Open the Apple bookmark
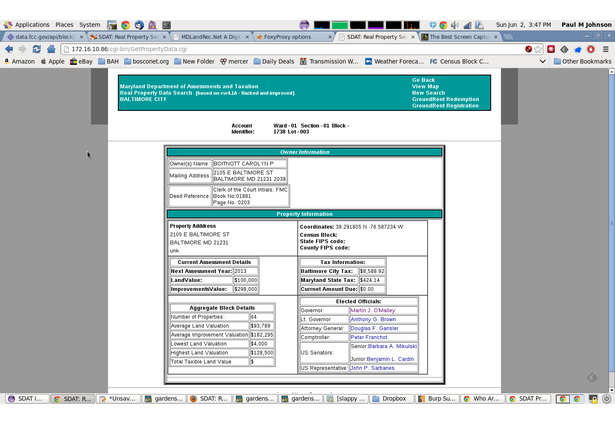The width and height of the screenshot is (615, 424). [53, 62]
